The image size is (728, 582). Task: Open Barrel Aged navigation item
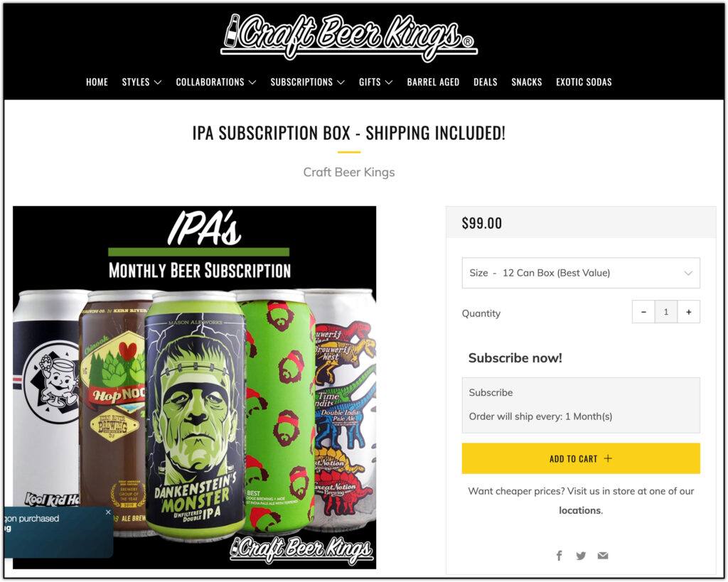[433, 82]
